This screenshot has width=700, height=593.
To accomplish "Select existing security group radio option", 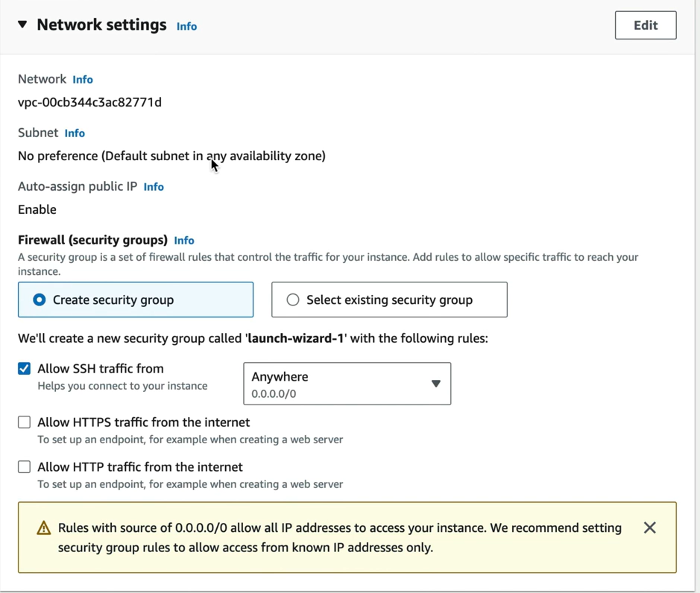I will click(x=389, y=299).
